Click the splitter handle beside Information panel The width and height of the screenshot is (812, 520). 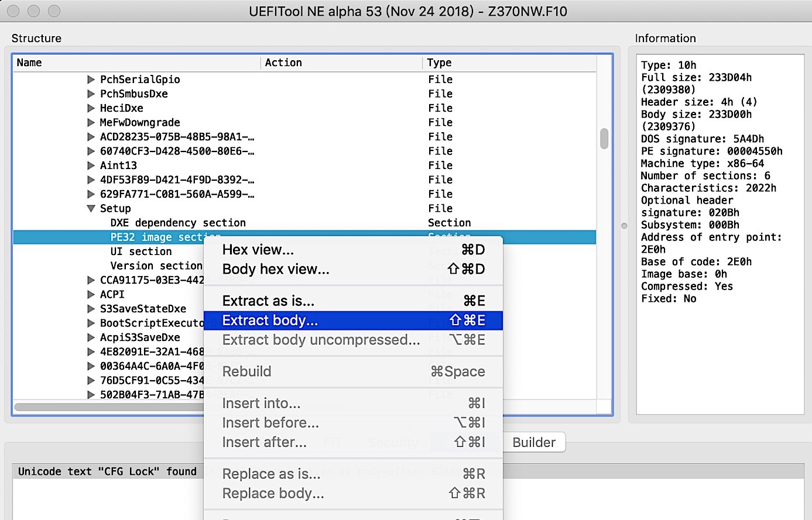(x=624, y=226)
